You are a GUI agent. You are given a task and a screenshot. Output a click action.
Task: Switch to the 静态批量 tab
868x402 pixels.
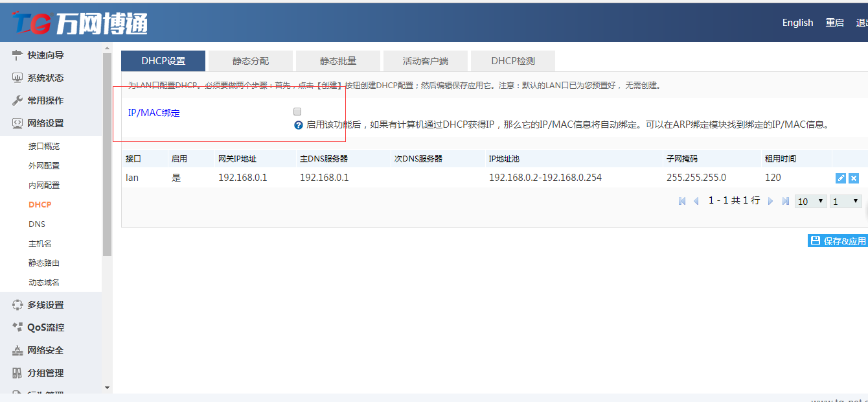pyautogui.click(x=338, y=61)
